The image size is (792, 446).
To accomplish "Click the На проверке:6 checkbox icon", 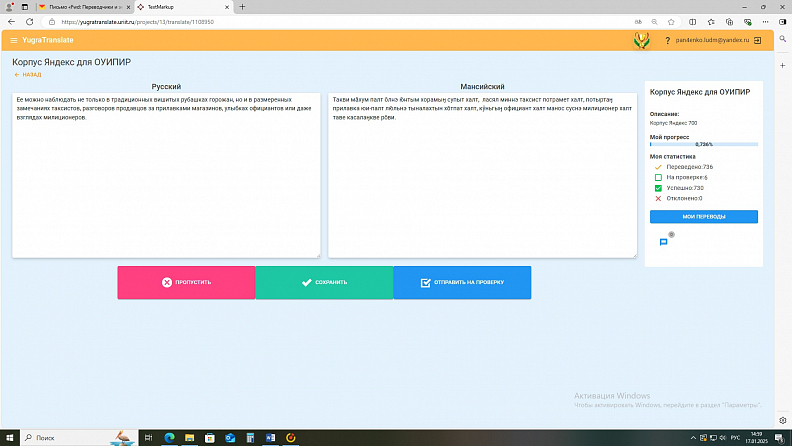I will point(658,177).
